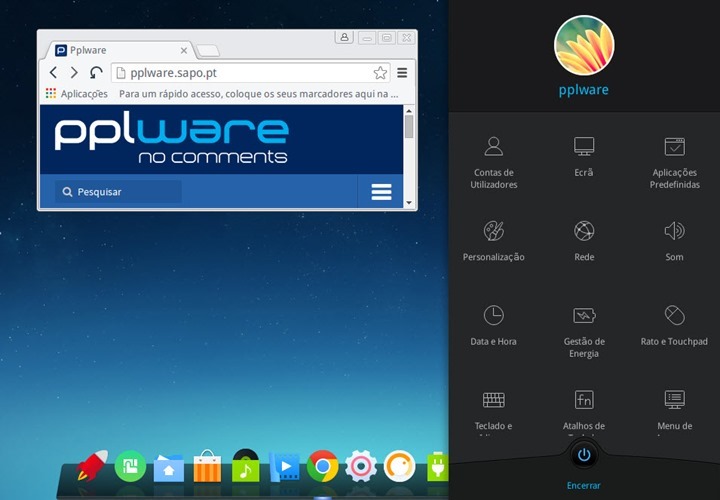Launch the rocket launcher in dock
Image resolution: width=720 pixels, height=500 pixels.
tap(92, 466)
